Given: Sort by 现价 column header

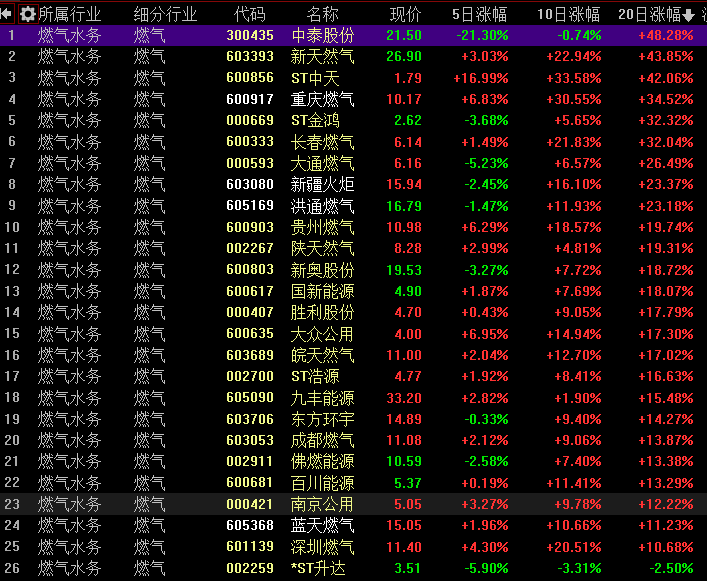Looking at the screenshot, I should 405,14.
